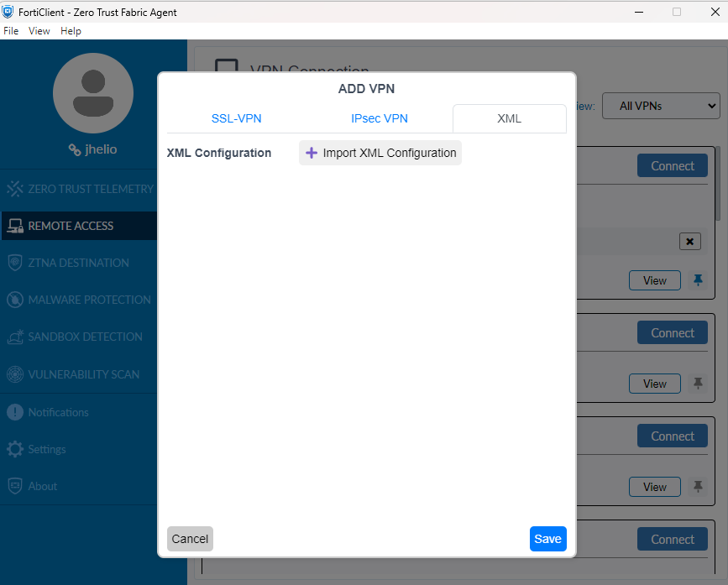Click Import XML Configuration button

380,153
